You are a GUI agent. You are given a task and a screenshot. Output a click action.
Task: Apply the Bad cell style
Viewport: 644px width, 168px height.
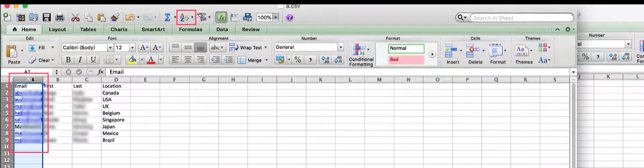coord(406,60)
